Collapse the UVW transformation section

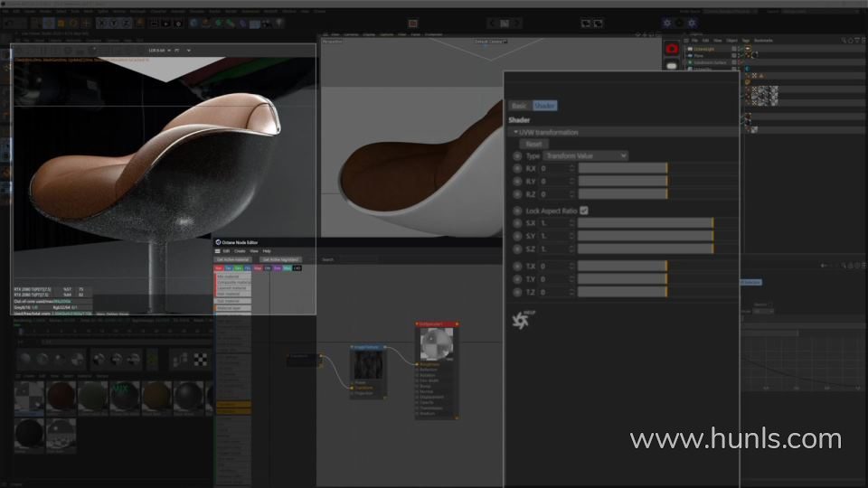[515, 132]
